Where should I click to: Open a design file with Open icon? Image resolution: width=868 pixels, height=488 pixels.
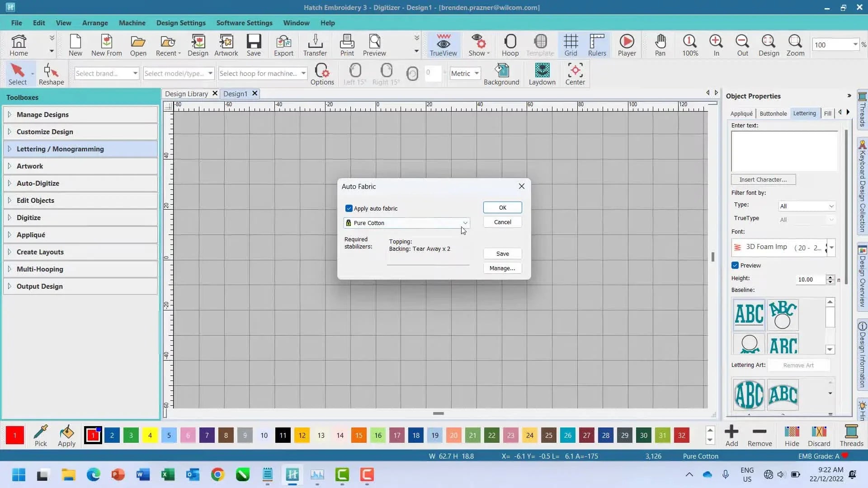coord(138,45)
